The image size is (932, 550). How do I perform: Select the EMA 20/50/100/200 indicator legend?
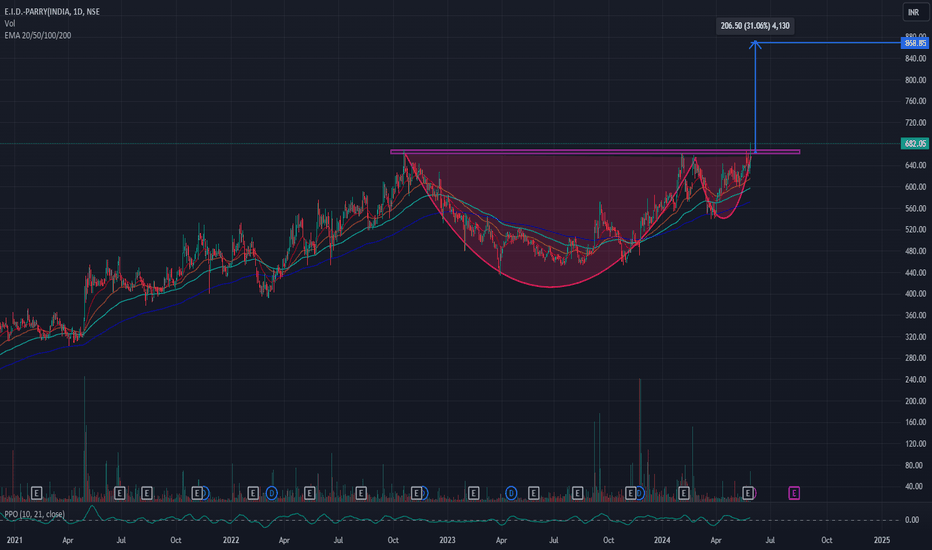click(37, 36)
